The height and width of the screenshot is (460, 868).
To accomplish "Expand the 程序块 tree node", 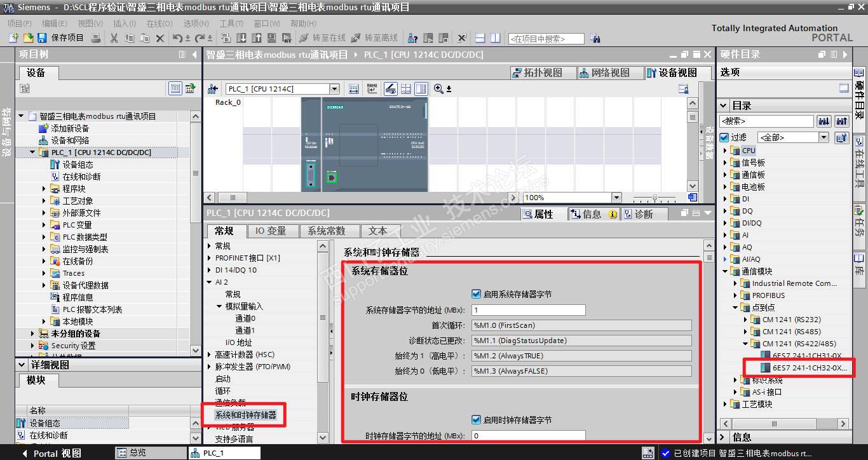I will (x=44, y=189).
